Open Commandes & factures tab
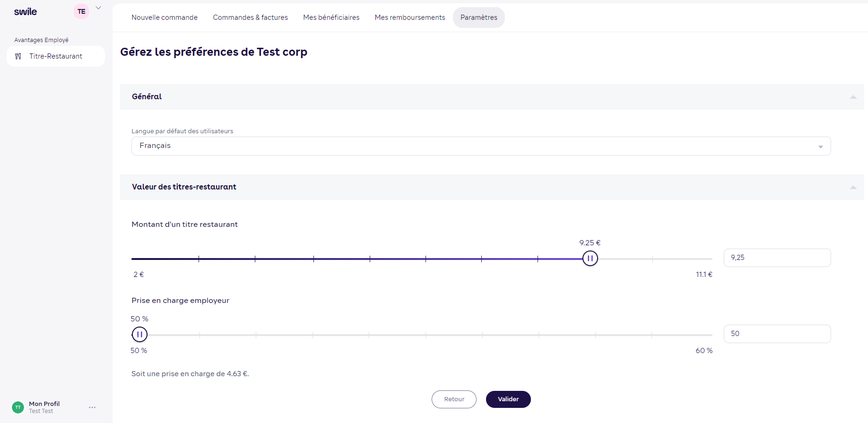The height and width of the screenshot is (423, 868). (x=250, y=17)
